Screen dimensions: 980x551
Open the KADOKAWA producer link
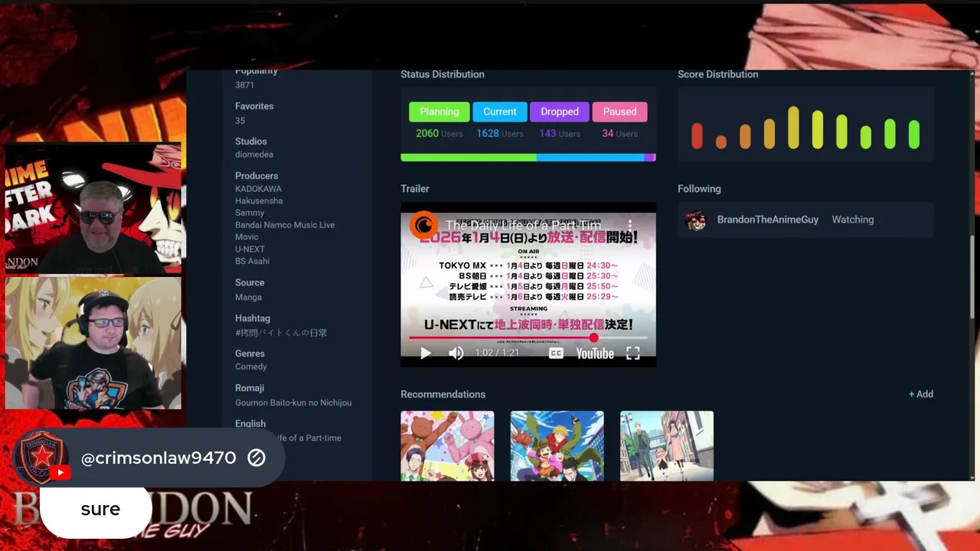coord(258,189)
